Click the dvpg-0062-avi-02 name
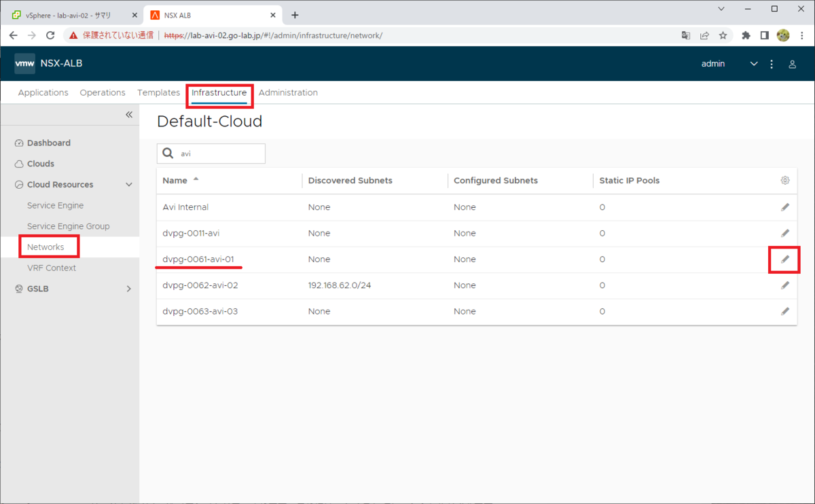Image resolution: width=815 pixels, height=504 pixels. (x=200, y=285)
